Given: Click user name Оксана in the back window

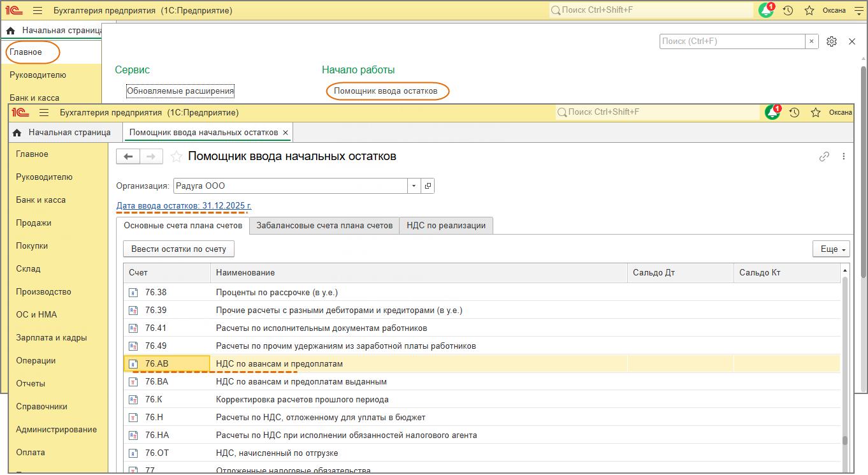Looking at the screenshot, I should [x=834, y=11].
